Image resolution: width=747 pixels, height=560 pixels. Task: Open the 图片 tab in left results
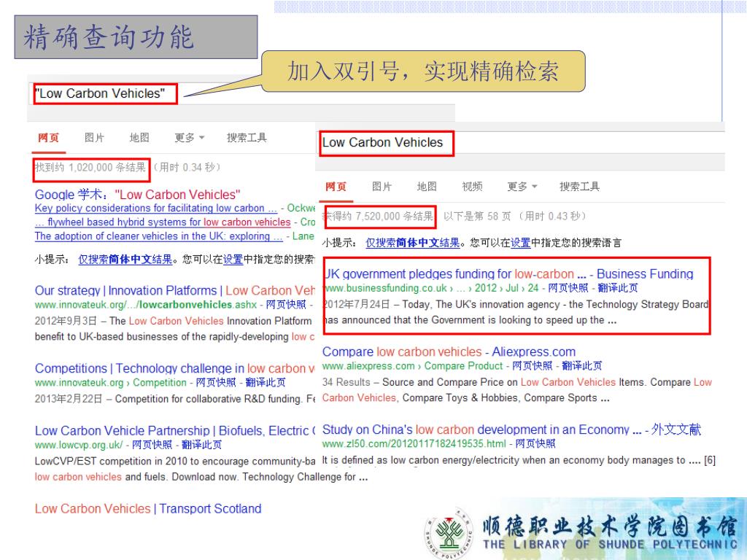[94, 138]
